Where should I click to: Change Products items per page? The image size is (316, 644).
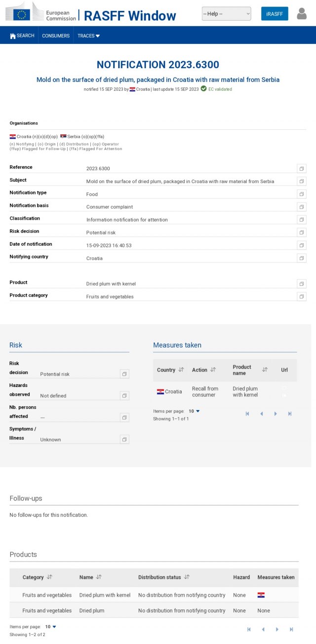pyautogui.click(x=51, y=627)
